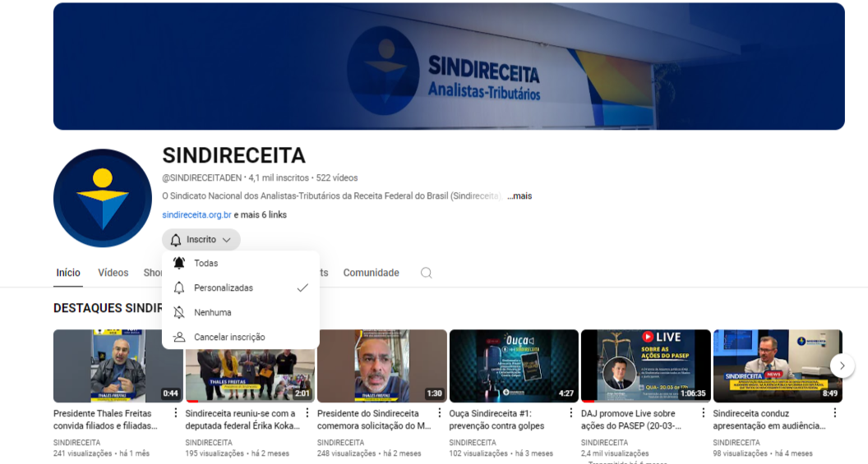868x464 pixels.
Task: Visit the sindireceita.org.br link
Action: pyautogui.click(x=196, y=215)
